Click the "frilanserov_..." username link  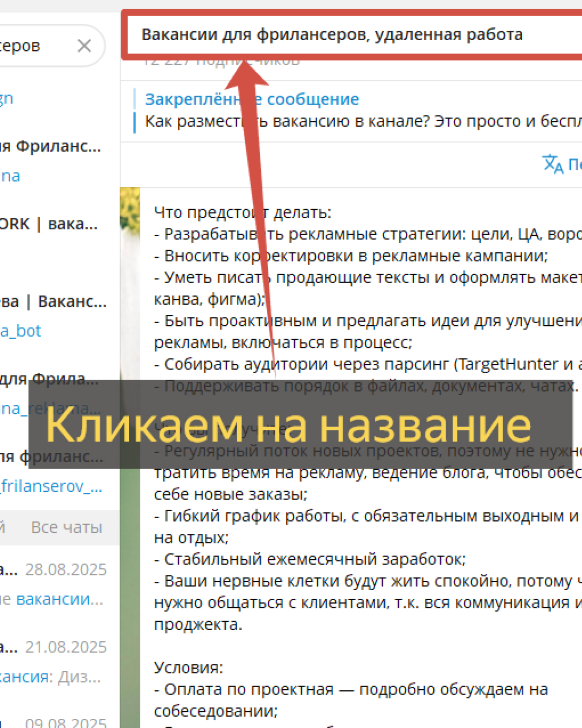[51, 486]
